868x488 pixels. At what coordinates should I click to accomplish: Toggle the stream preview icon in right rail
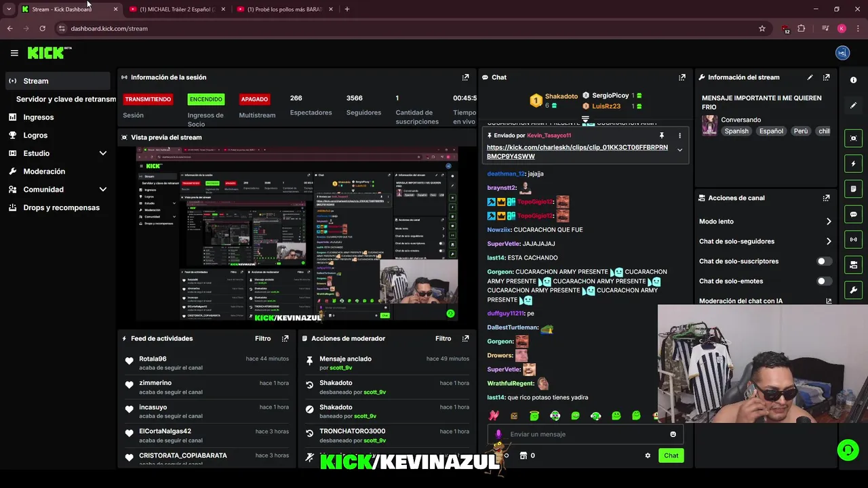coord(853,138)
